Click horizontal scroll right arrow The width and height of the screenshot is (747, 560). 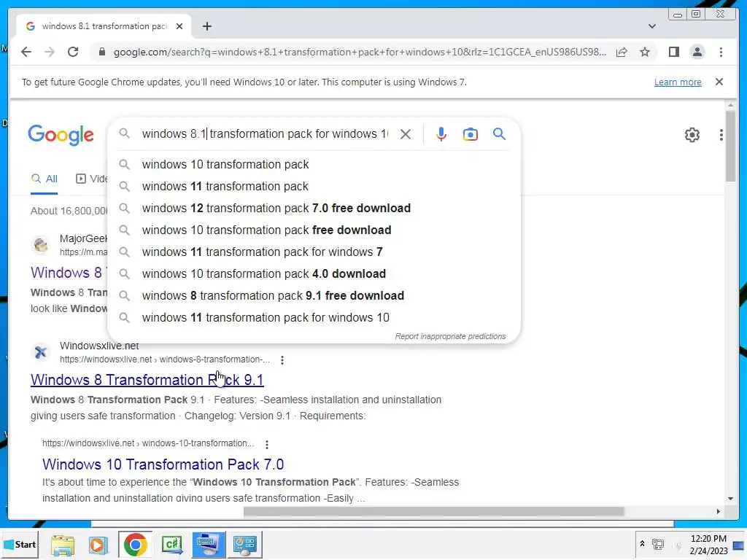tap(718, 511)
